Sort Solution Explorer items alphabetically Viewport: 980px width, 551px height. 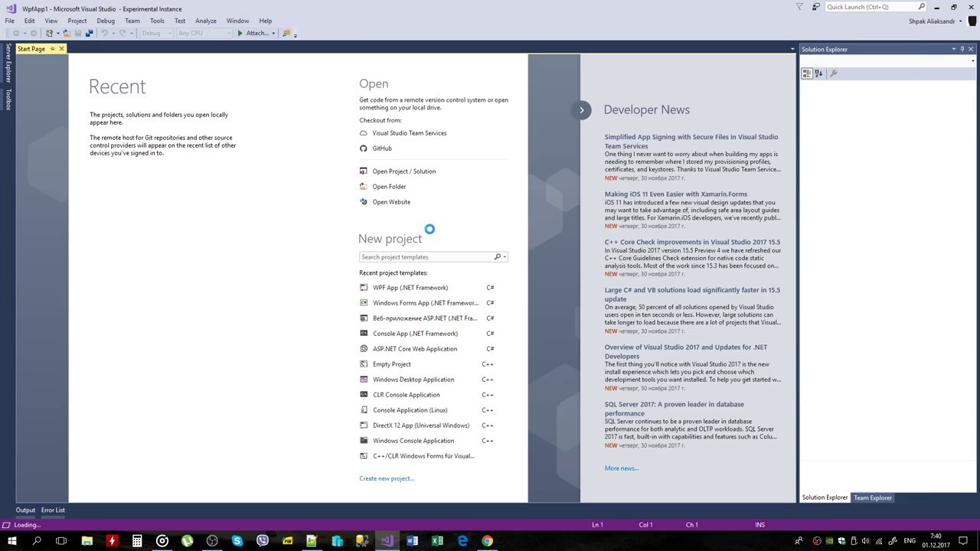818,73
